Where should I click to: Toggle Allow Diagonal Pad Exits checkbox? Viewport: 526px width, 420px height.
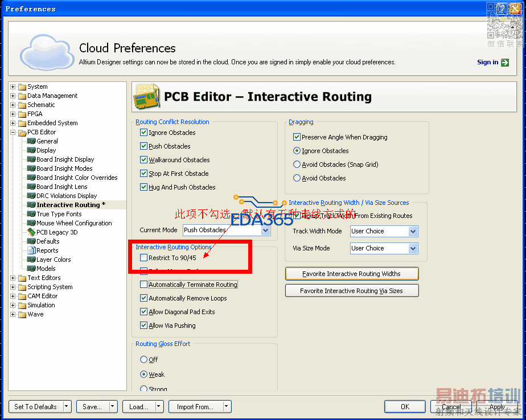pos(143,312)
